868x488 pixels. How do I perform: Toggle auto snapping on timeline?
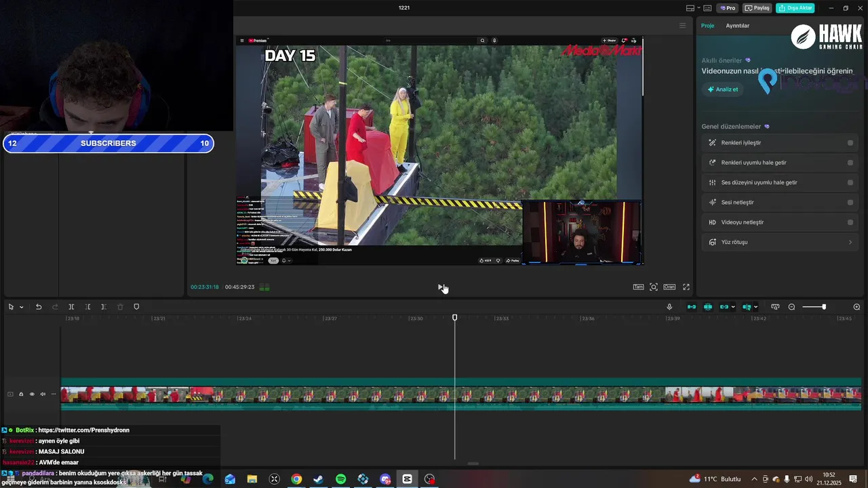tap(708, 307)
